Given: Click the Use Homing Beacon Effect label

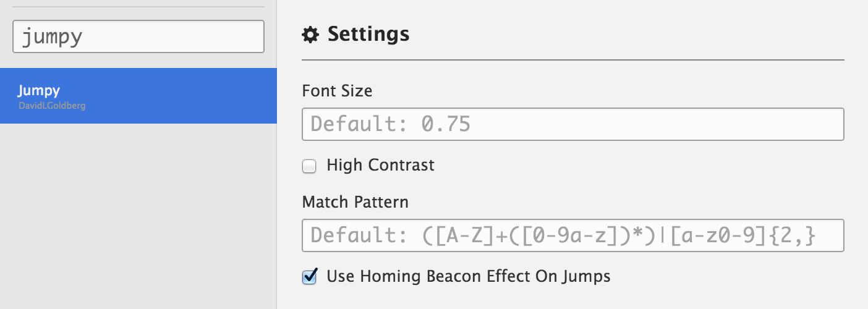Looking at the screenshot, I should pos(468,276).
